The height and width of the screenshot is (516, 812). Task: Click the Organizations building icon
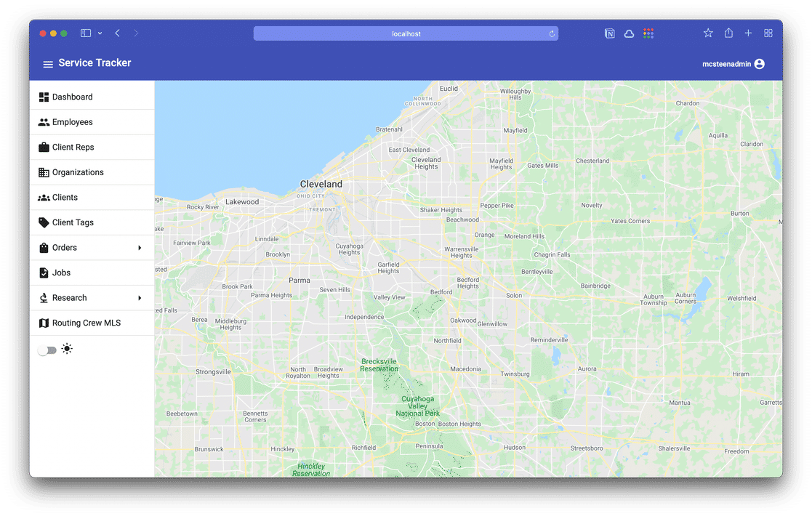pos(44,172)
